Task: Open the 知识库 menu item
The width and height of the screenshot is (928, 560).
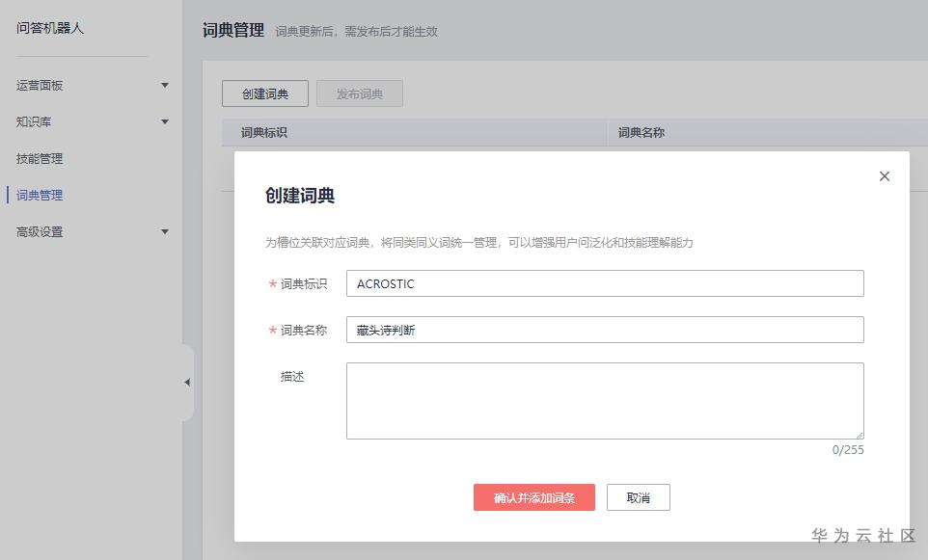Action: tap(34, 122)
